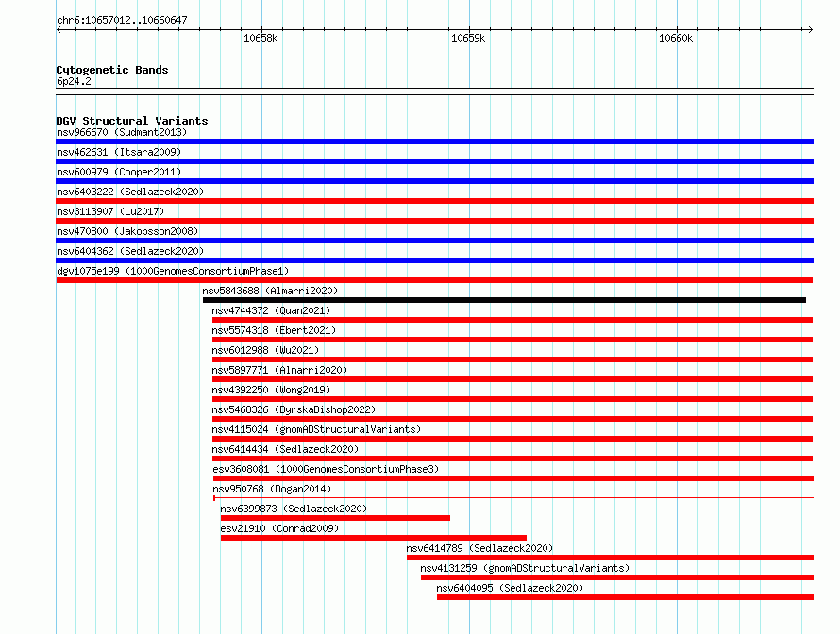
Task: Click the red bar below the nsv5897771 label
Action: click(x=512, y=379)
